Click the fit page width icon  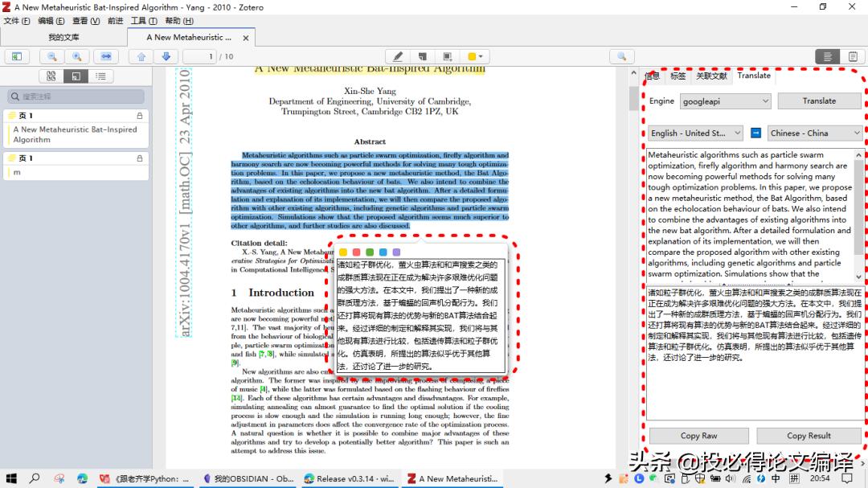(x=105, y=56)
